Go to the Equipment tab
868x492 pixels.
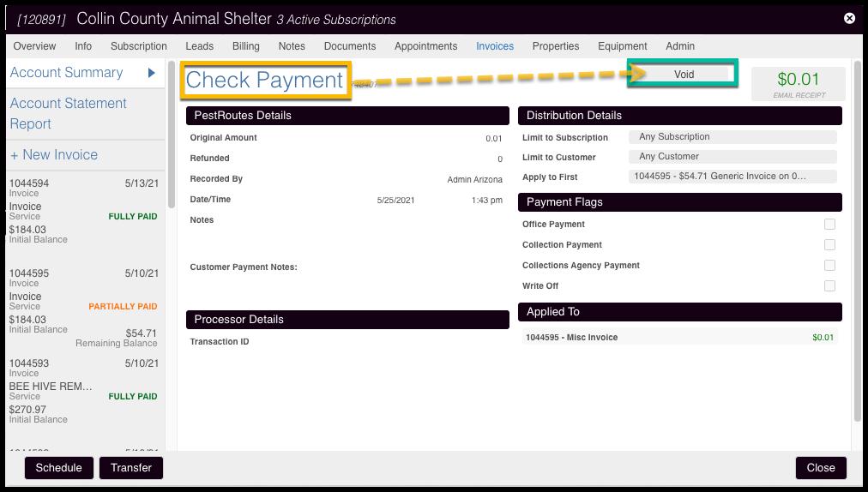pyautogui.click(x=622, y=46)
